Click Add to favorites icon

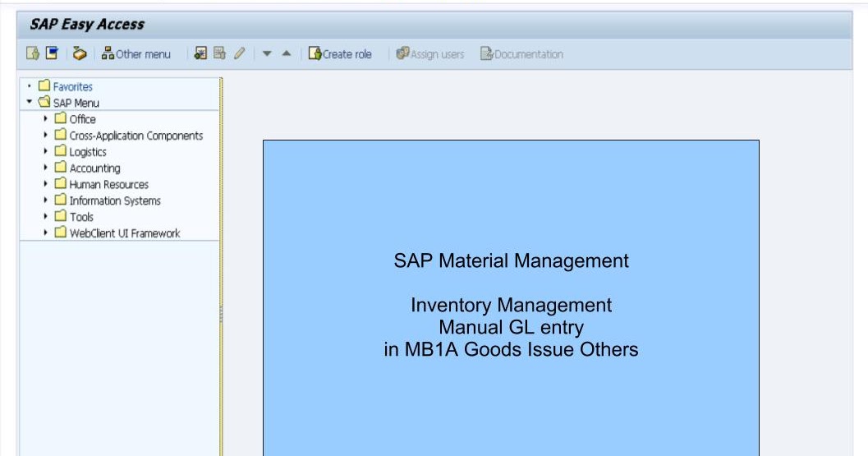200,53
